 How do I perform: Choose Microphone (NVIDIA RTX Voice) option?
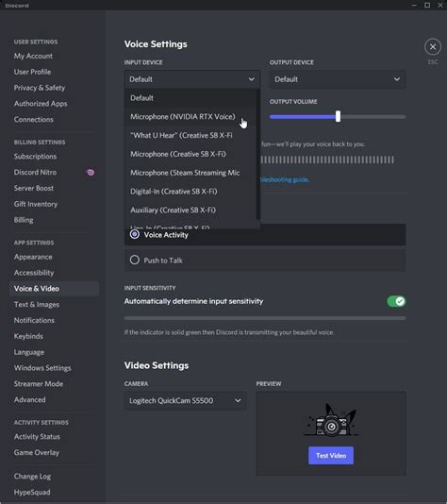pos(190,117)
